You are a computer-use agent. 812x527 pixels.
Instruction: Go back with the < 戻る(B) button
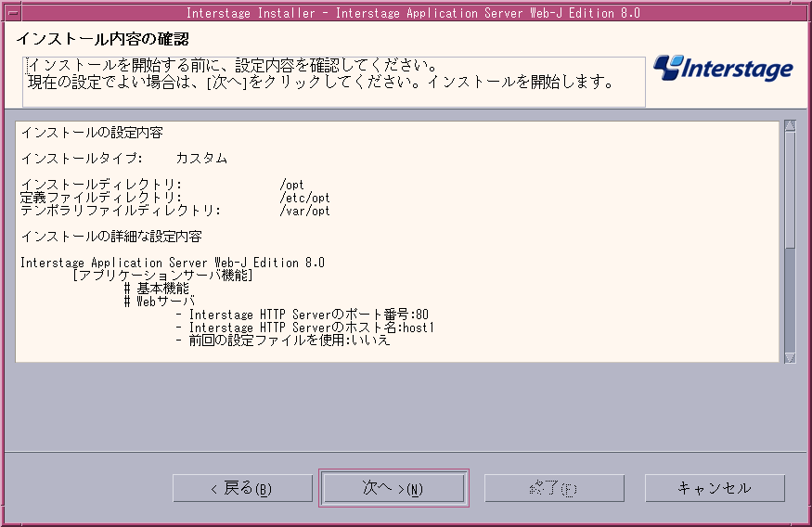(x=242, y=488)
